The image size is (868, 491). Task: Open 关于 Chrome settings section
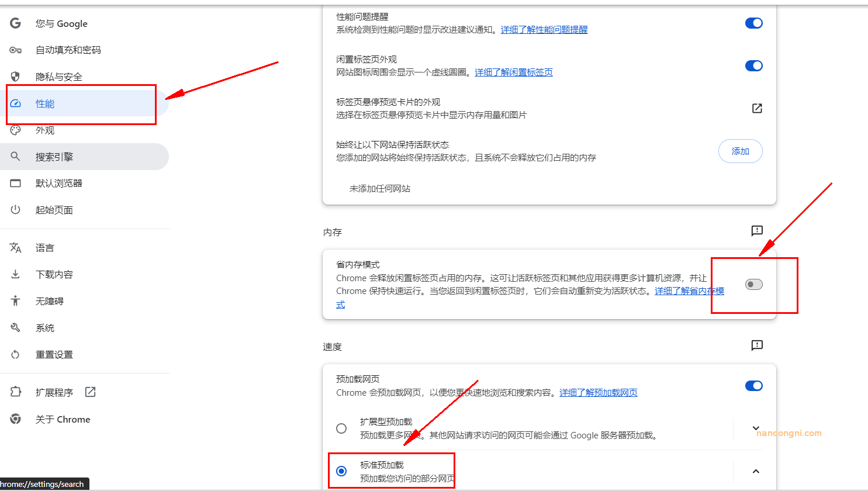pyautogui.click(x=85, y=419)
